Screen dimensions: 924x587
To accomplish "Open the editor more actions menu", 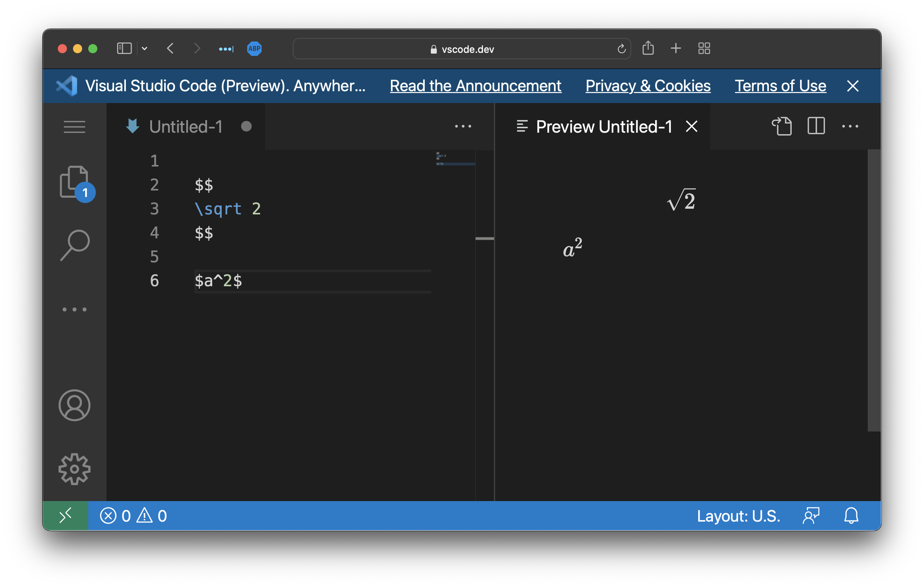I will click(463, 127).
